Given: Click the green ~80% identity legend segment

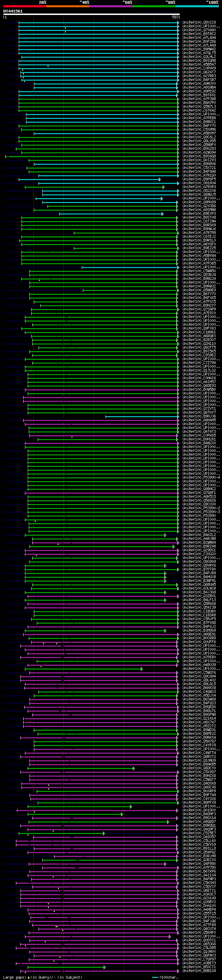Looking at the screenshot, I should pyautogui.click(x=154, y=6).
